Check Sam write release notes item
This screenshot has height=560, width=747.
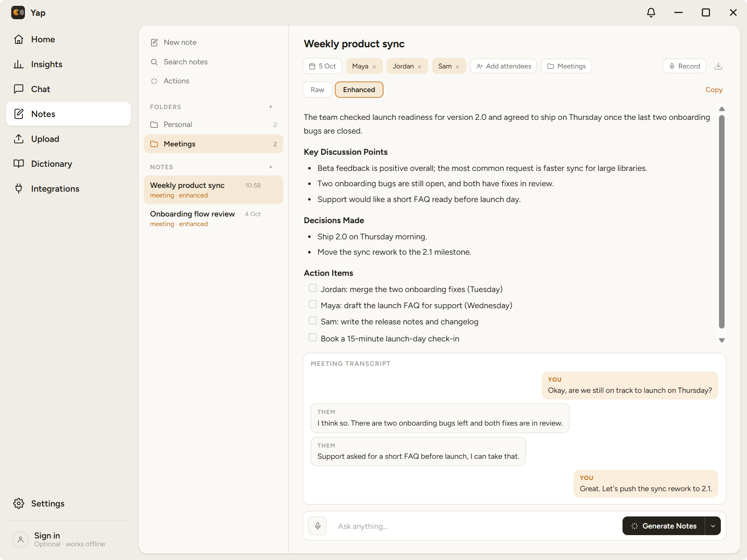(x=313, y=321)
